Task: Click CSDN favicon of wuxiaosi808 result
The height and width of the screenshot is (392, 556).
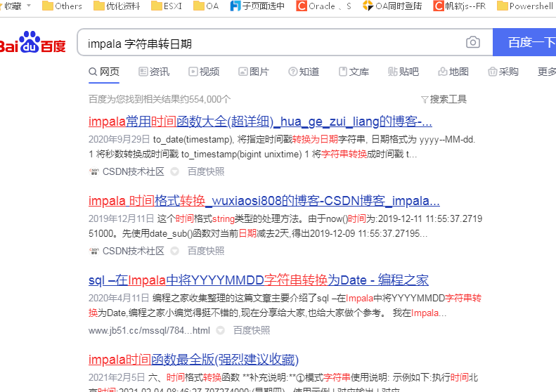Action: click(x=93, y=251)
